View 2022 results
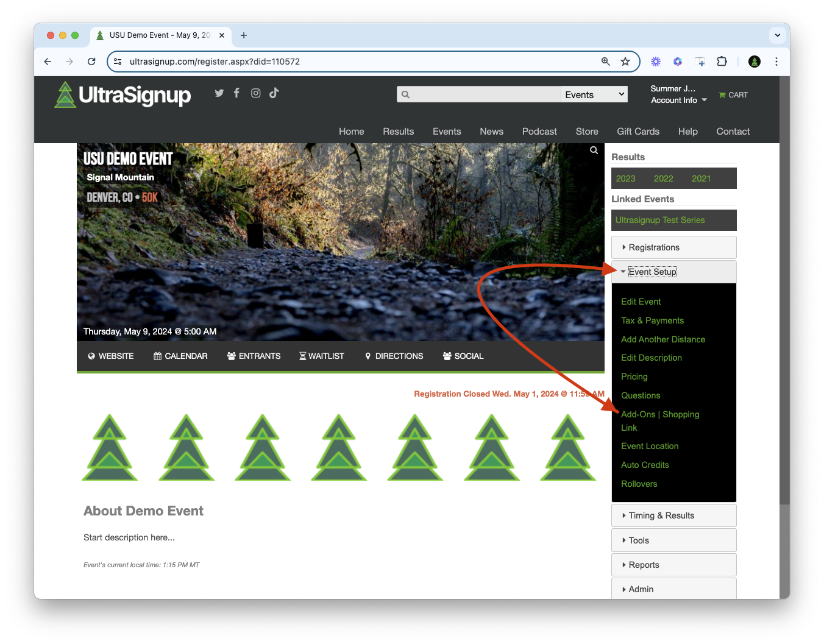The height and width of the screenshot is (644, 824). click(664, 179)
